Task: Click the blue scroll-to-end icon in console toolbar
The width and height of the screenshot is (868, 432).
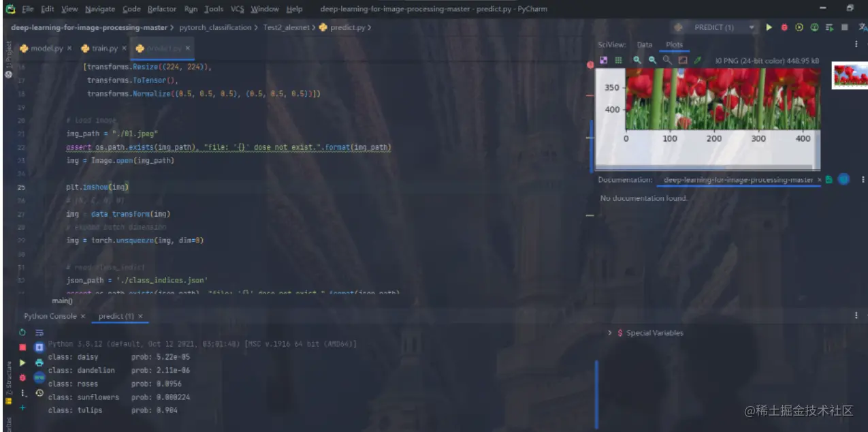Action: [39, 348]
